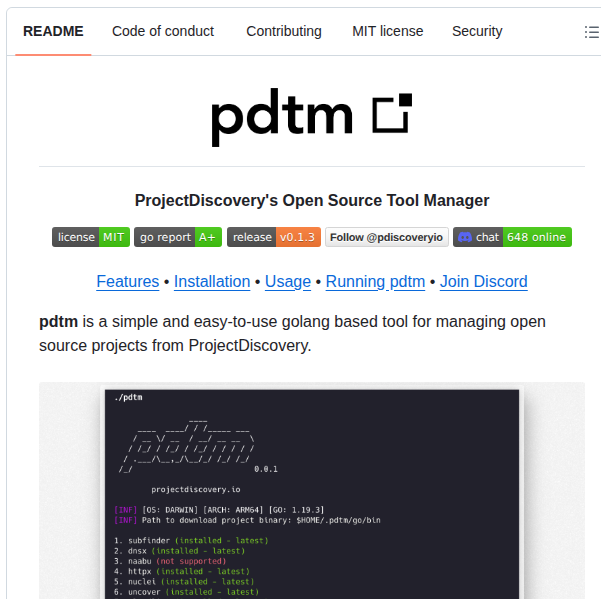Screen dimensions: 601x599
Task: Click the '3. naabu (not supported)' line in the terminal image
Action: tap(170, 561)
